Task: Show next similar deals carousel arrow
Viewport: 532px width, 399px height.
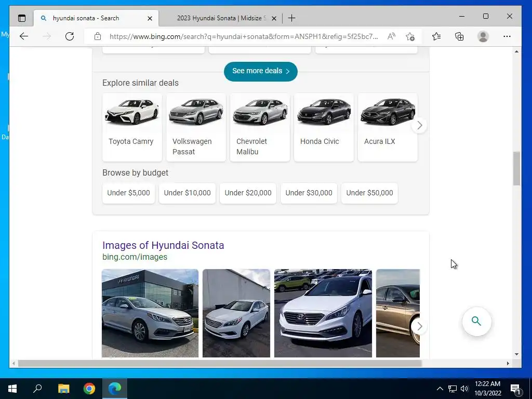Action: pos(419,125)
